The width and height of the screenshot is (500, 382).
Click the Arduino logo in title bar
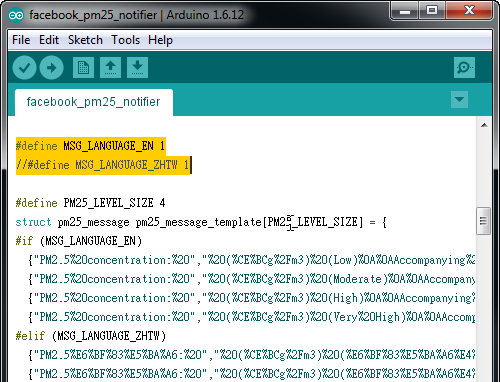[16, 15]
